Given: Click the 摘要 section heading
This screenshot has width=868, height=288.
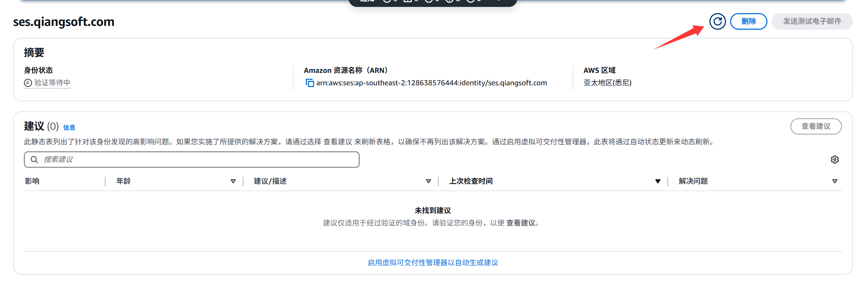Looking at the screenshot, I should [34, 52].
